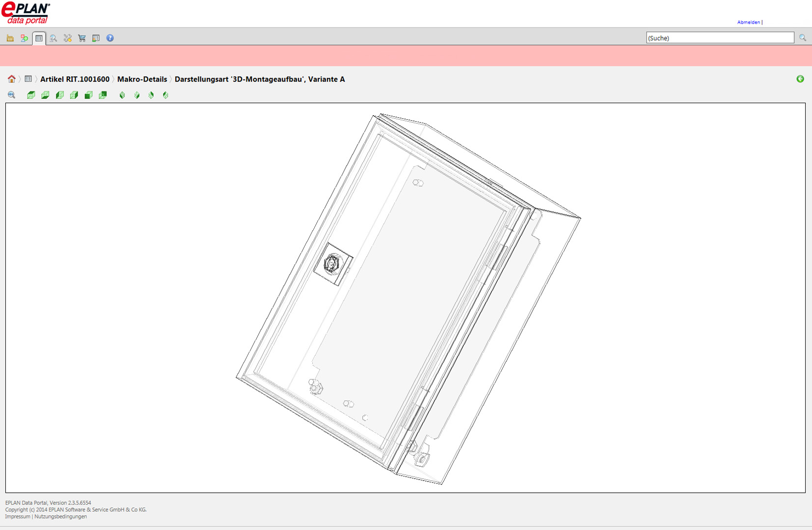Open the Impressum link
Viewport: 812px width, 530px height.
point(18,516)
